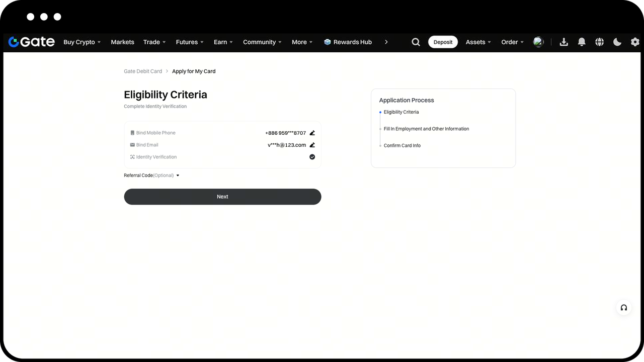Click the Identity Verification checkmark
The height and width of the screenshot is (362, 644).
[312, 156]
